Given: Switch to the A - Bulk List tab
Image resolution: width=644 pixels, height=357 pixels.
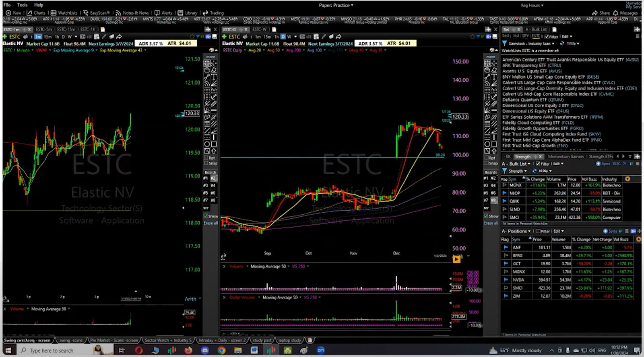Looking at the screenshot, I should point(536,29).
